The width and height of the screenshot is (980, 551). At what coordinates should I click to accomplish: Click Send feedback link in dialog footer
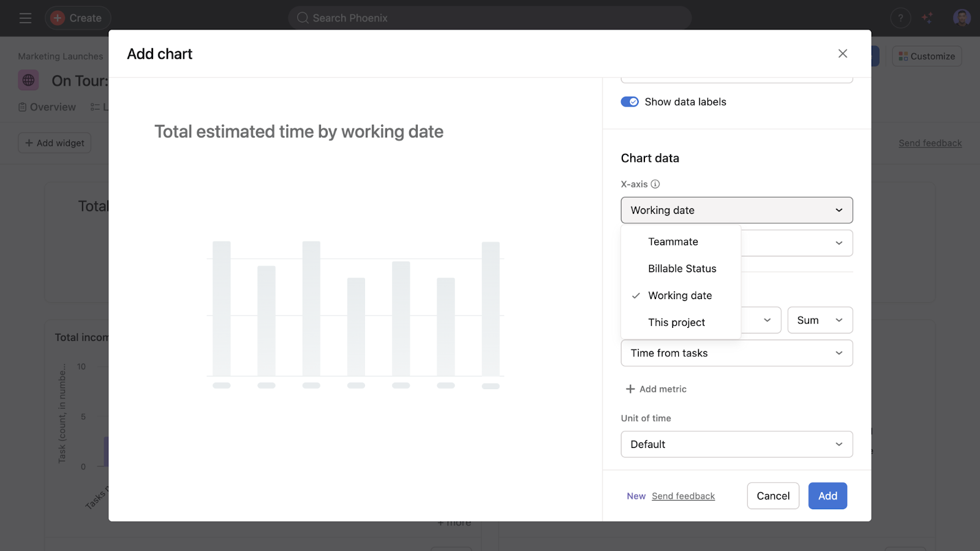[683, 496]
